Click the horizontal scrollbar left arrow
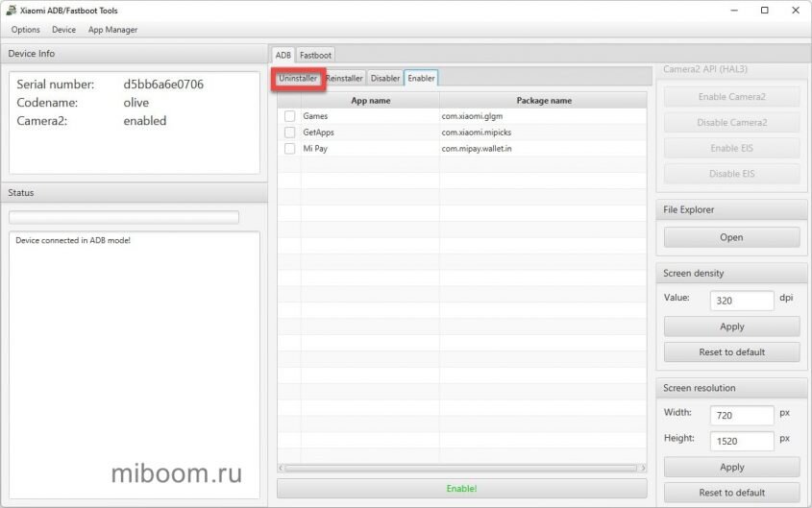The height and width of the screenshot is (508, 812). click(281, 468)
